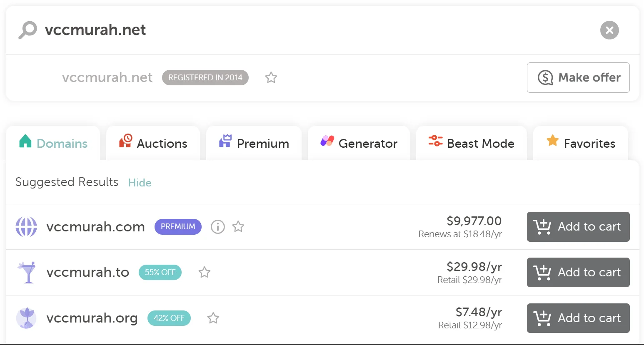Add vccmurah.com to cart
The height and width of the screenshot is (345, 644).
pos(578,227)
